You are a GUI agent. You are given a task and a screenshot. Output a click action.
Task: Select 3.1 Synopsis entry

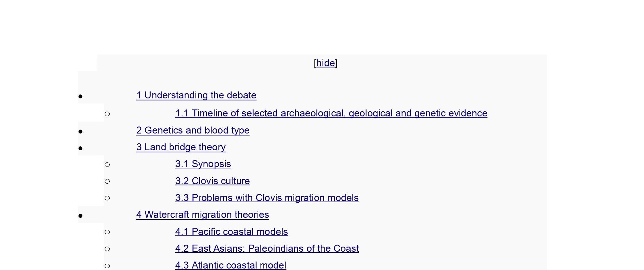point(203,164)
